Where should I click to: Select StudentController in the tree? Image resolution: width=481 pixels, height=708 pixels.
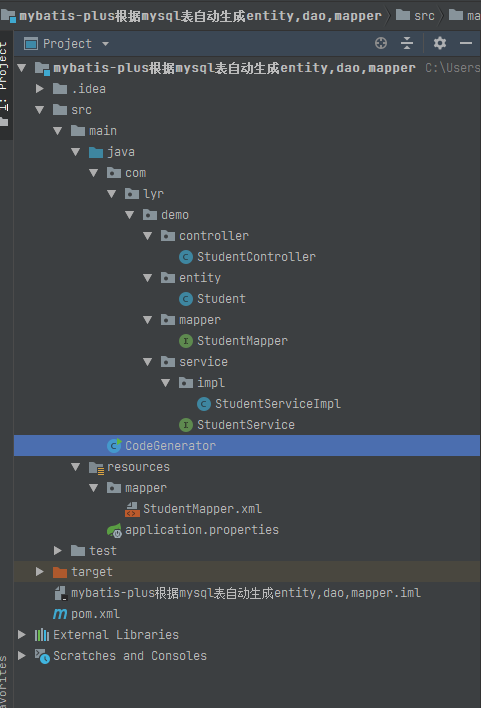(x=256, y=257)
